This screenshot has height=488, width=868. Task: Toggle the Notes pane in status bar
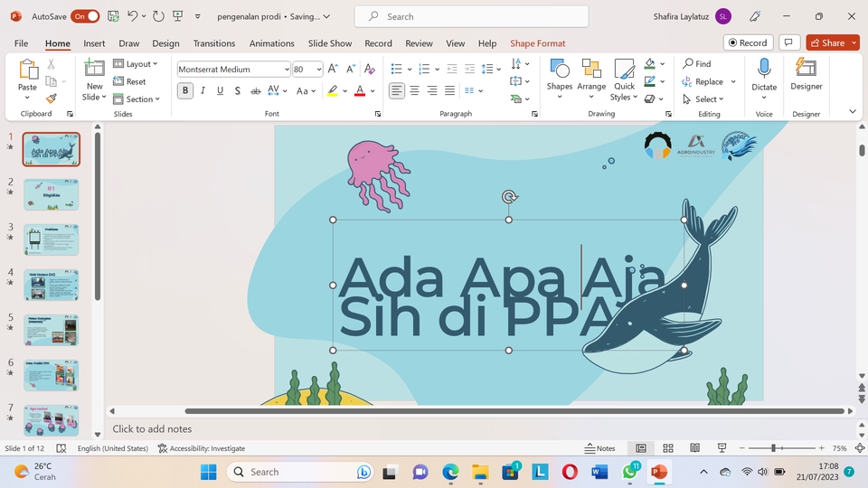(600, 448)
